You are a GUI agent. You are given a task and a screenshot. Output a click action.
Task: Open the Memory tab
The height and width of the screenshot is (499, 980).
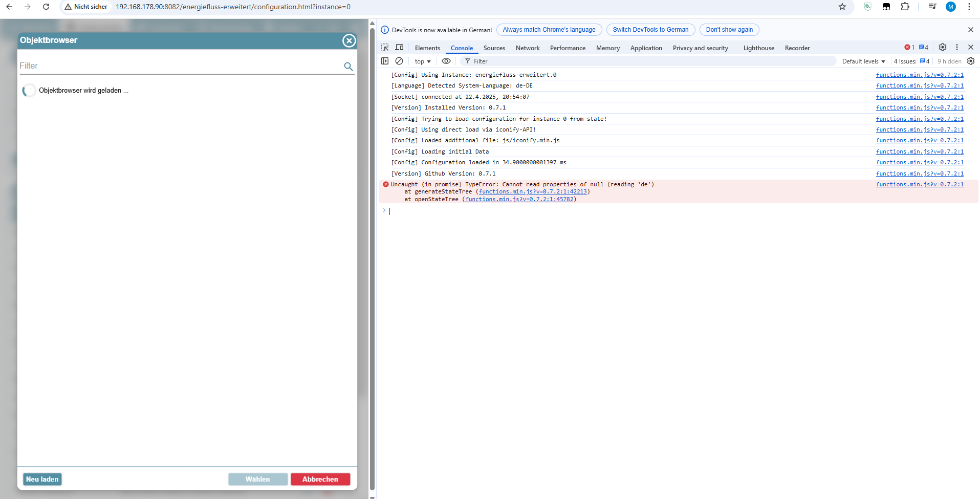(608, 48)
